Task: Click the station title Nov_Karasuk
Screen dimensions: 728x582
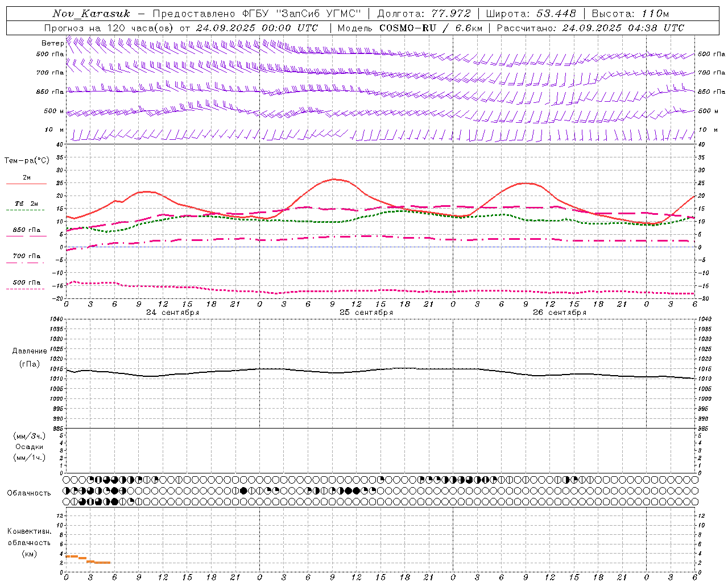Action: click(x=91, y=14)
